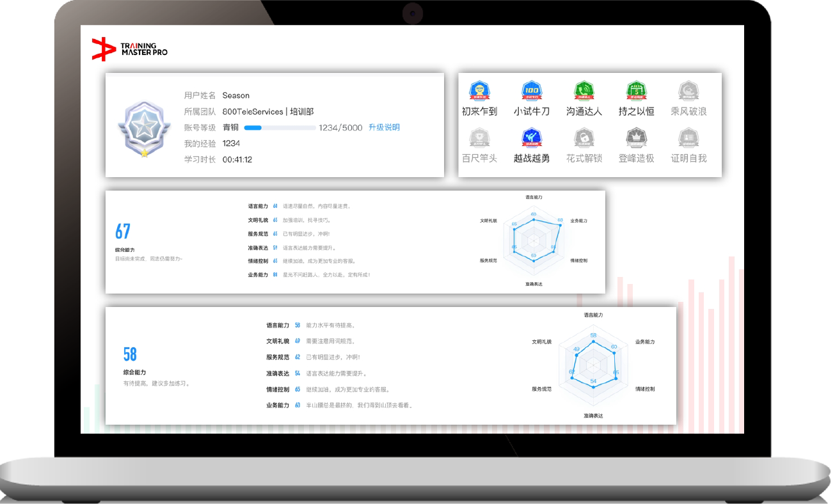Click the greyed 百尺竿头 badge
The image size is (835, 504).
[x=479, y=139]
